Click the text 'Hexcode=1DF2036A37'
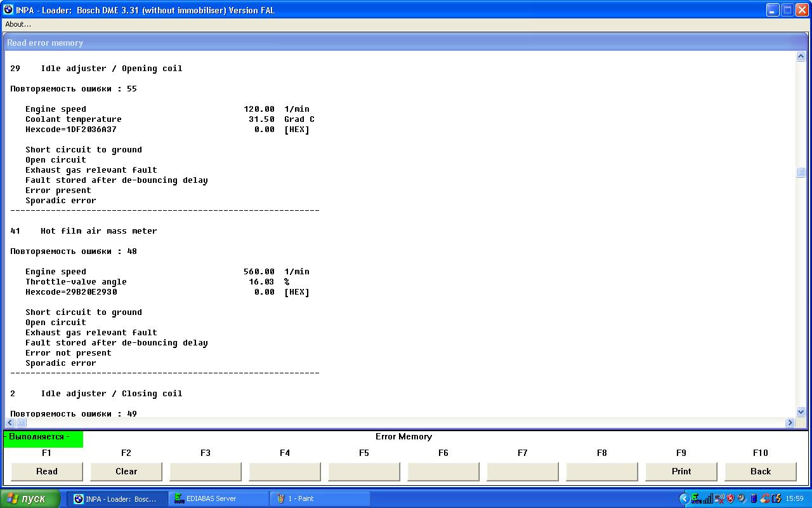 pyautogui.click(x=71, y=130)
